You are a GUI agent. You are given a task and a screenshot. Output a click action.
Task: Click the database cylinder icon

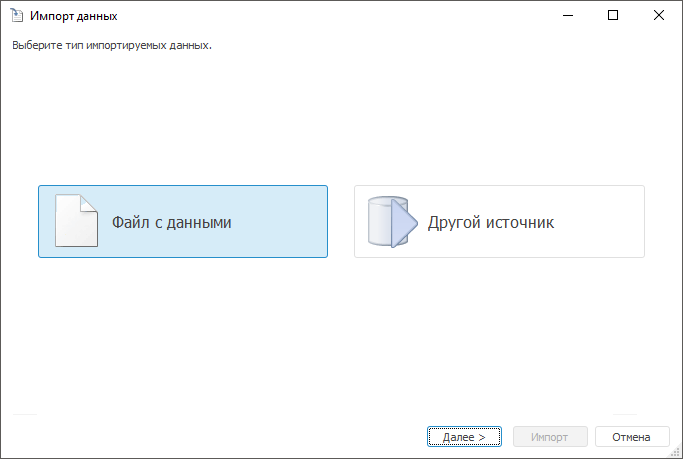tap(382, 222)
